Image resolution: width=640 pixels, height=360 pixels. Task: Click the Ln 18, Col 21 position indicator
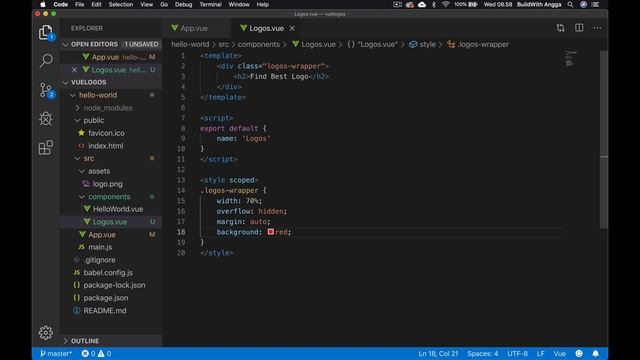click(x=438, y=353)
